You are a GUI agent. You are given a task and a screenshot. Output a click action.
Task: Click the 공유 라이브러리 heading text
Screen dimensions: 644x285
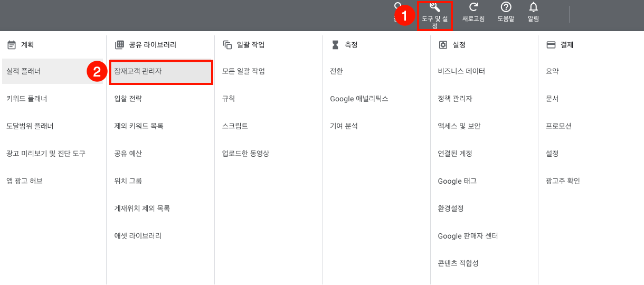153,45
